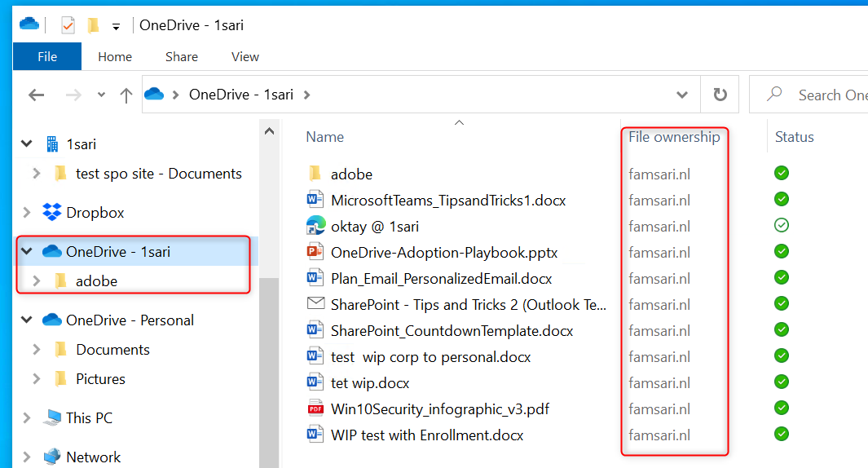This screenshot has height=468, width=868.
Task: Select SharePoint_CountdownTemplate.docx file
Action: tap(452, 331)
